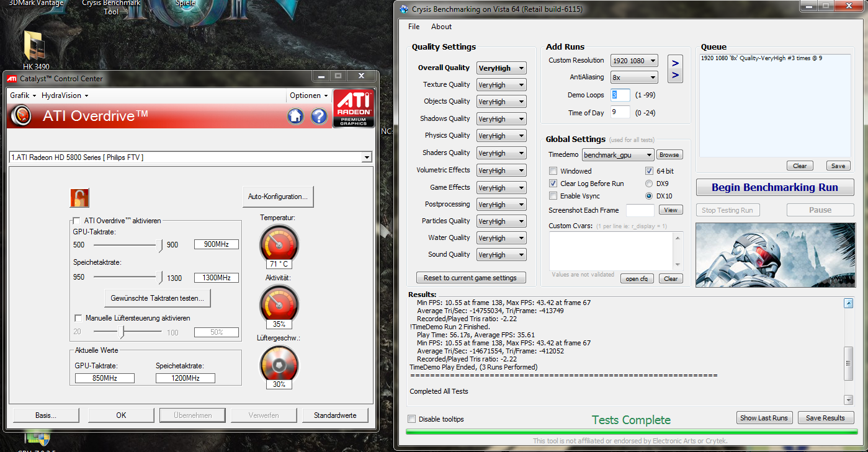The height and width of the screenshot is (452, 868).
Task: Click the OK button in Catalyst
Action: click(x=121, y=415)
